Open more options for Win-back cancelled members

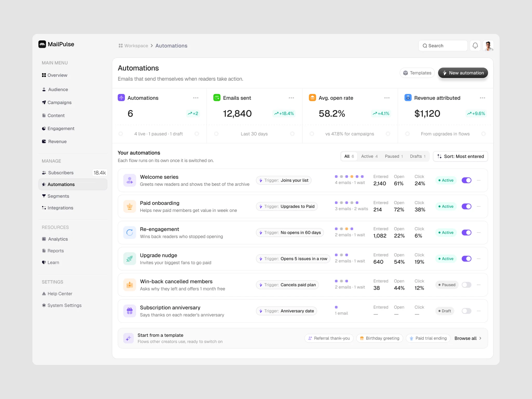point(479,285)
